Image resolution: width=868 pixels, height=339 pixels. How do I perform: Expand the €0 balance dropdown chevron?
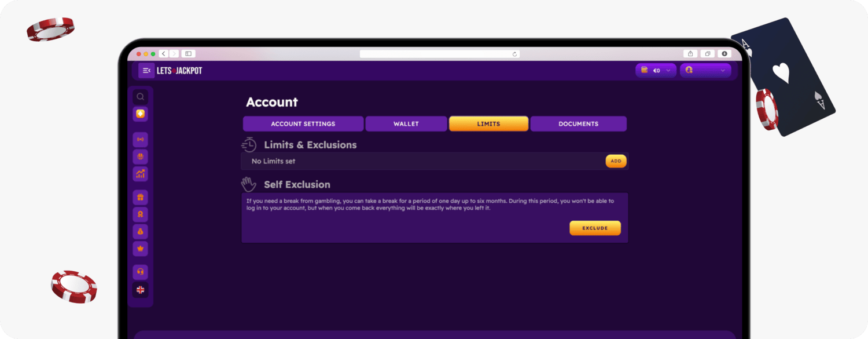[x=668, y=71]
